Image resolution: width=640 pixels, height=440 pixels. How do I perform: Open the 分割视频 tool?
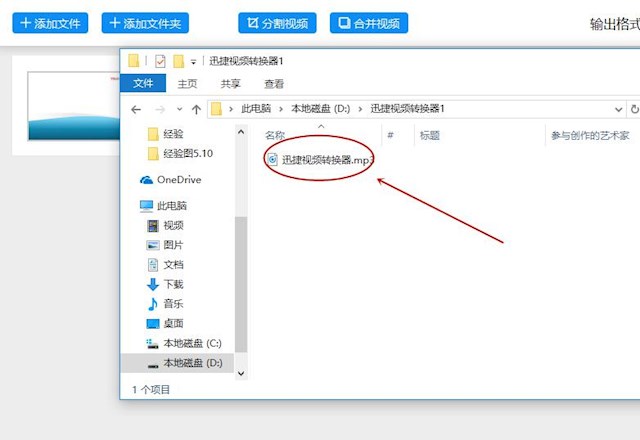click(x=277, y=23)
